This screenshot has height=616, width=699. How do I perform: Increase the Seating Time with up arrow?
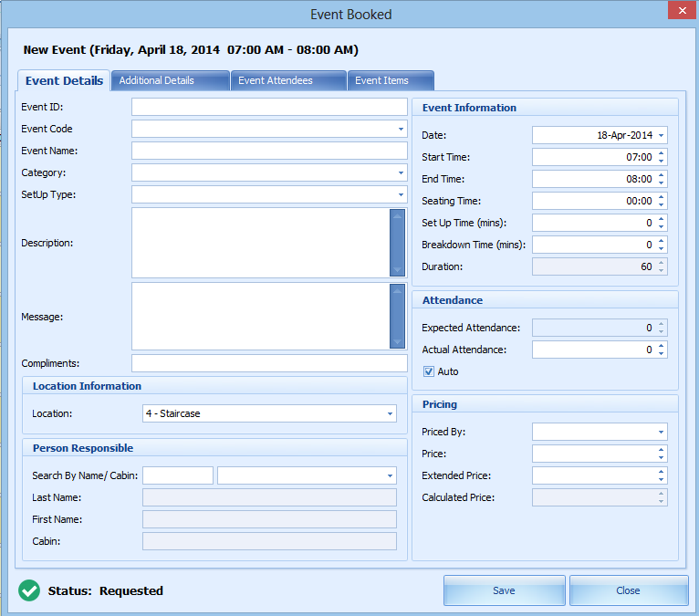point(661,197)
